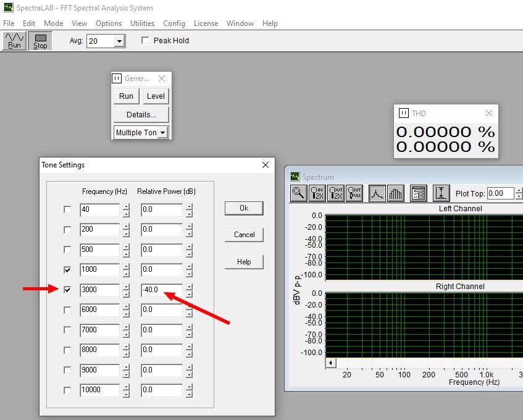Click the Zoom Out Full icon
Screen dimensions: 523x420
[x=354, y=193]
